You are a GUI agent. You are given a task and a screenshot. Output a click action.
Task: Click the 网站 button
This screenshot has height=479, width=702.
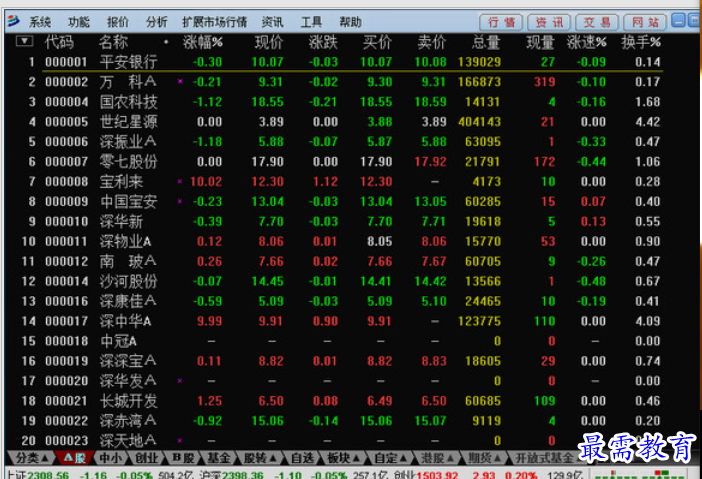tap(645, 22)
